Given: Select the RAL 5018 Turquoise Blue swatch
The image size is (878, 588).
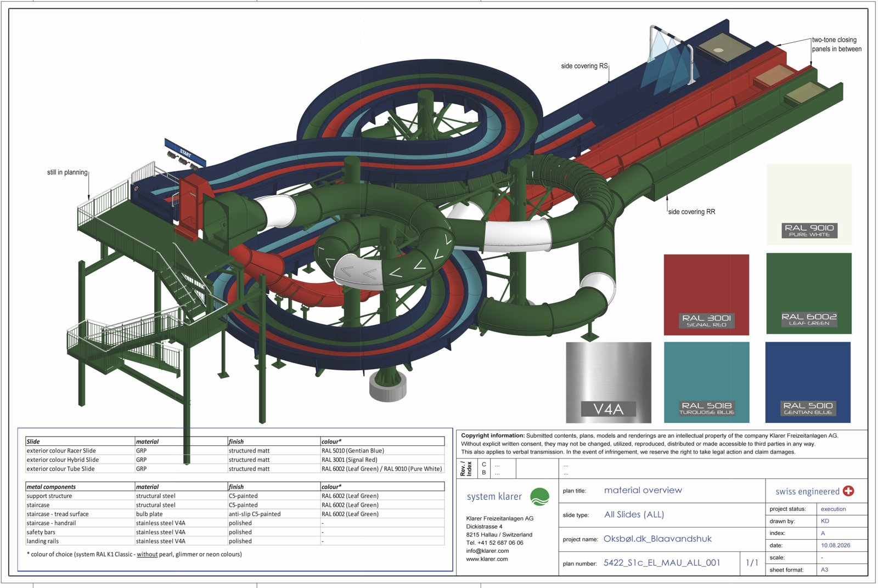Looking at the screenshot, I should coord(706,382).
